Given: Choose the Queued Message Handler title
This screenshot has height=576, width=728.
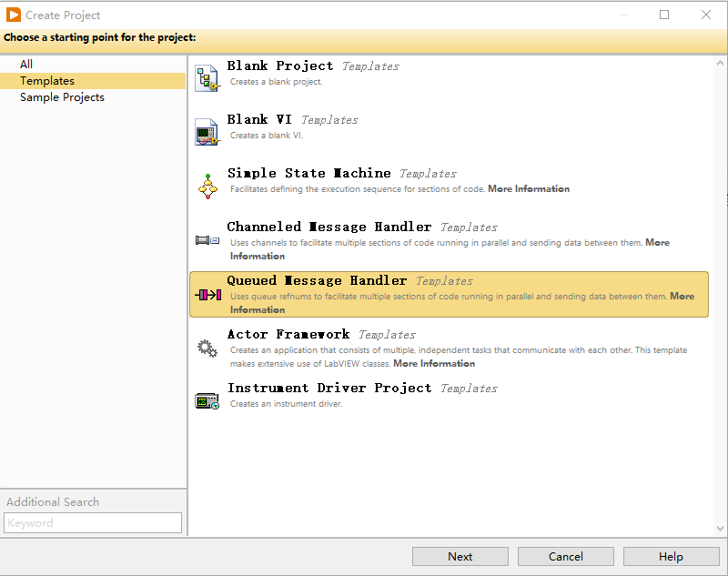Looking at the screenshot, I should click(317, 280).
